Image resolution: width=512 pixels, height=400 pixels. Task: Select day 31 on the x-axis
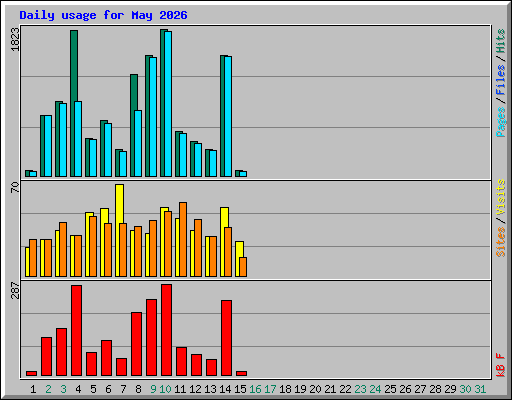point(480,389)
